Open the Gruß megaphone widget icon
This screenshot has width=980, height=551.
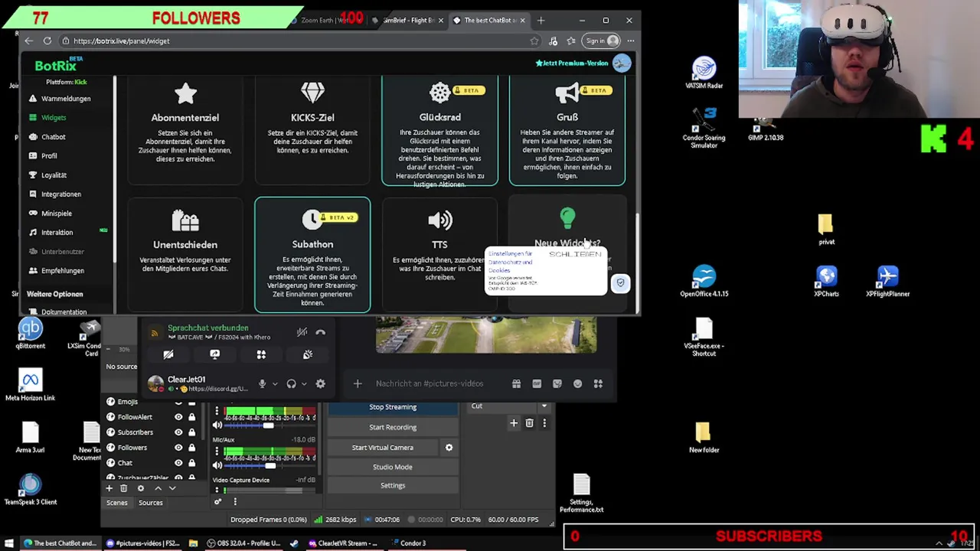pos(567,93)
